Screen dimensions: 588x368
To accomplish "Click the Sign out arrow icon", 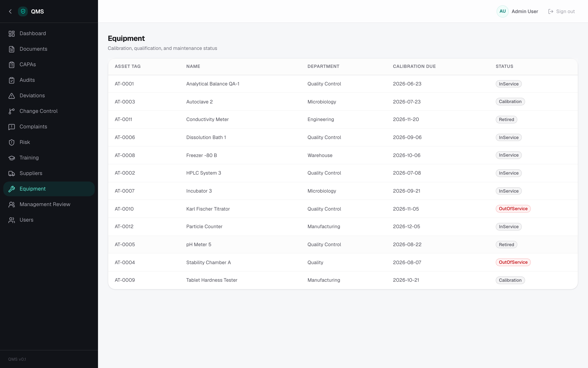I will (551, 11).
